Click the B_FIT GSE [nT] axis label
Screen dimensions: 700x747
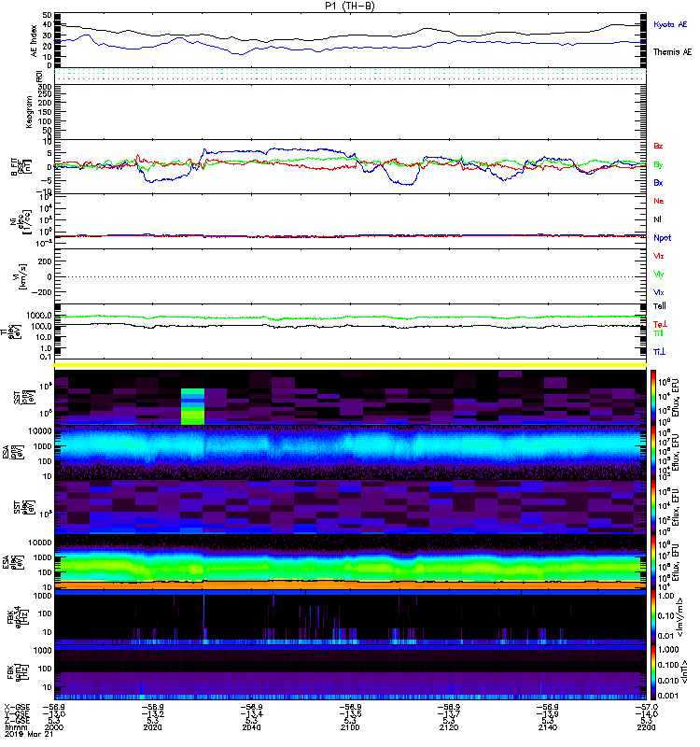(21, 167)
